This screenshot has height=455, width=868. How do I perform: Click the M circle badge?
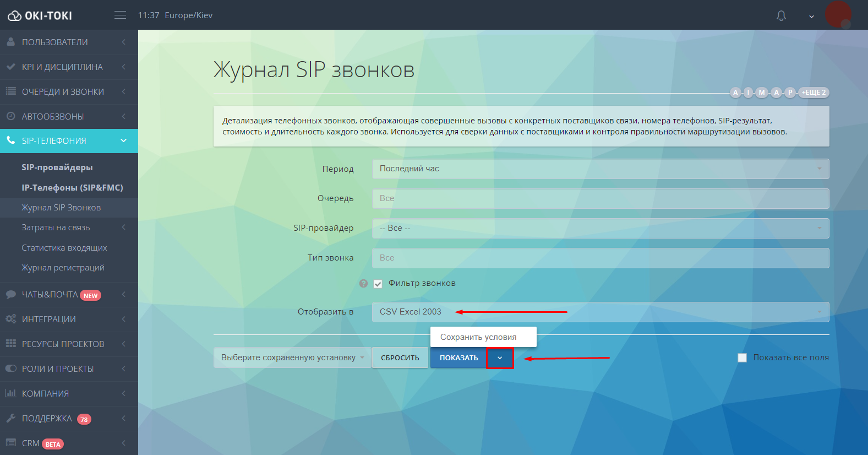pyautogui.click(x=762, y=93)
